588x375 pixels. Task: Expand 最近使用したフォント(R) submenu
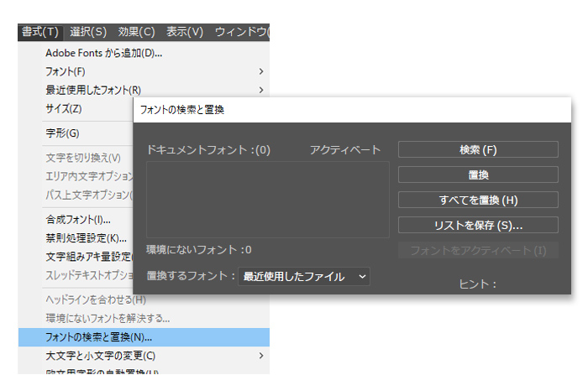(x=92, y=90)
